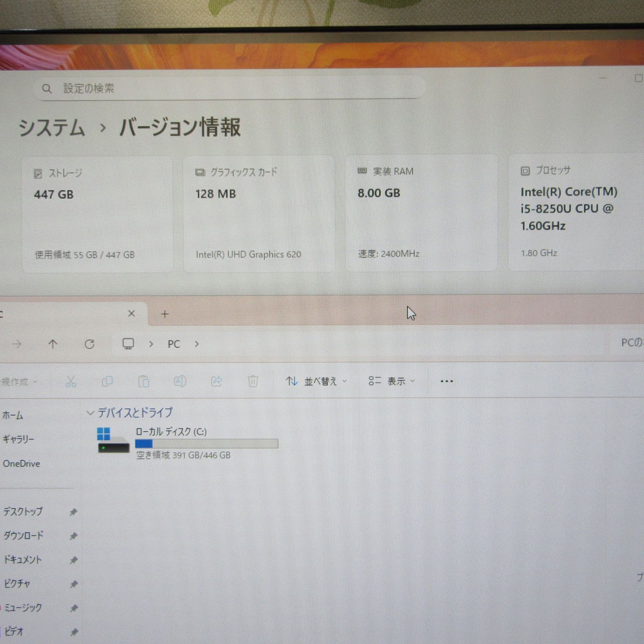Screen dimensions: 644x644
Task: Pin toggle next to デスクトップ
Action: coord(74,512)
